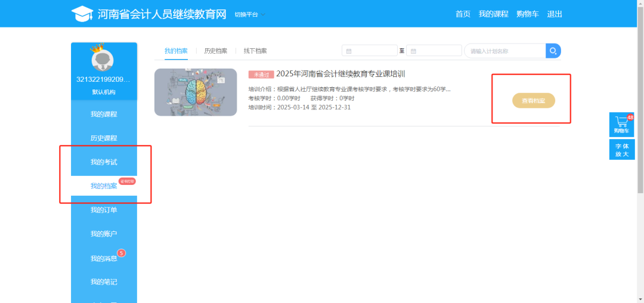Click the user avatar picture
Viewport: 644px width, 303px height.
(103, 60)
